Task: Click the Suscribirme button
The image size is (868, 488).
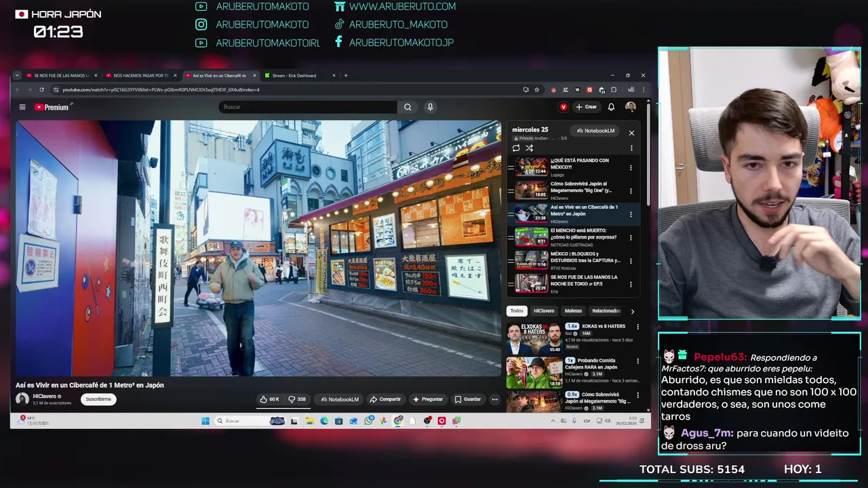Action: pos(98,399)
